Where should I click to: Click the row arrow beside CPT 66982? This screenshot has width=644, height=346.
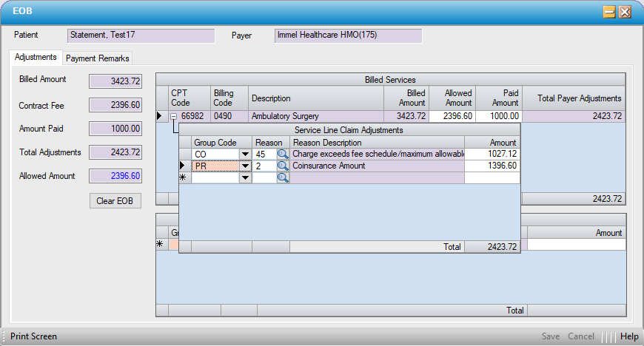(160, 116)
